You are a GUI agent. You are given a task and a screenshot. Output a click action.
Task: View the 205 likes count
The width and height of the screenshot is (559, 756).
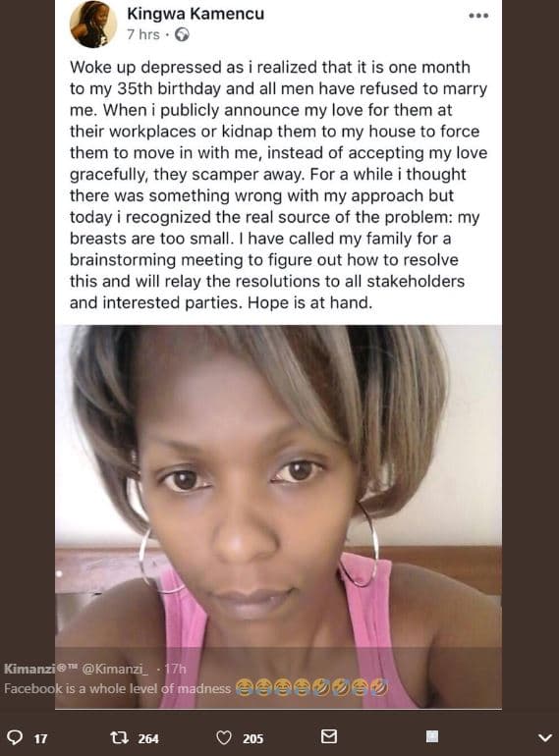pyautogui.click(x=253, y=738)
